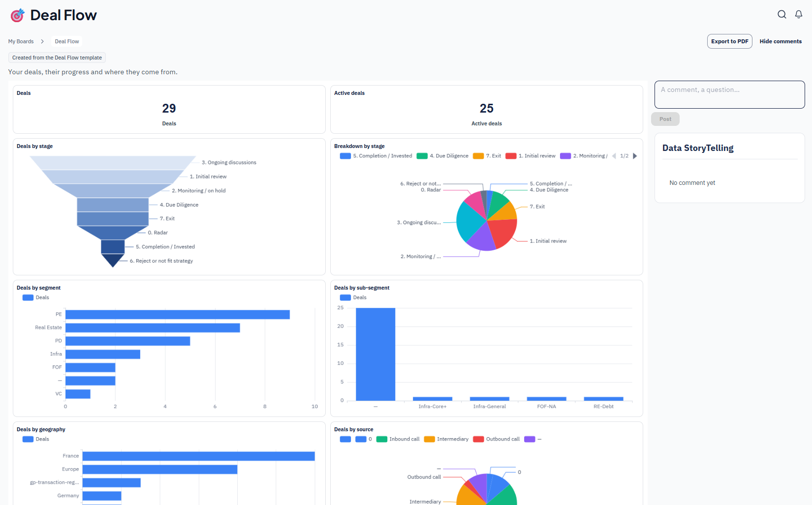Click the comment input field

[729, 94]
